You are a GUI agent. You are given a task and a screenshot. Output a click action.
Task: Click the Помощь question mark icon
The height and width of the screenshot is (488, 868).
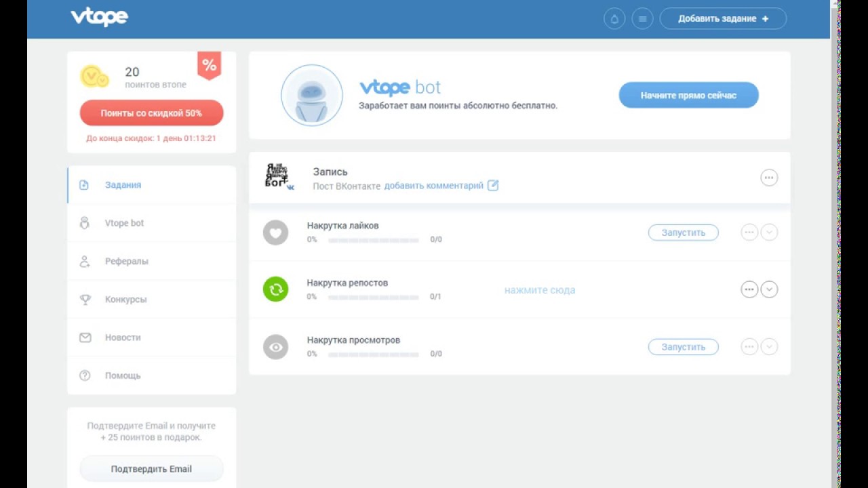[x=85, y=375]
